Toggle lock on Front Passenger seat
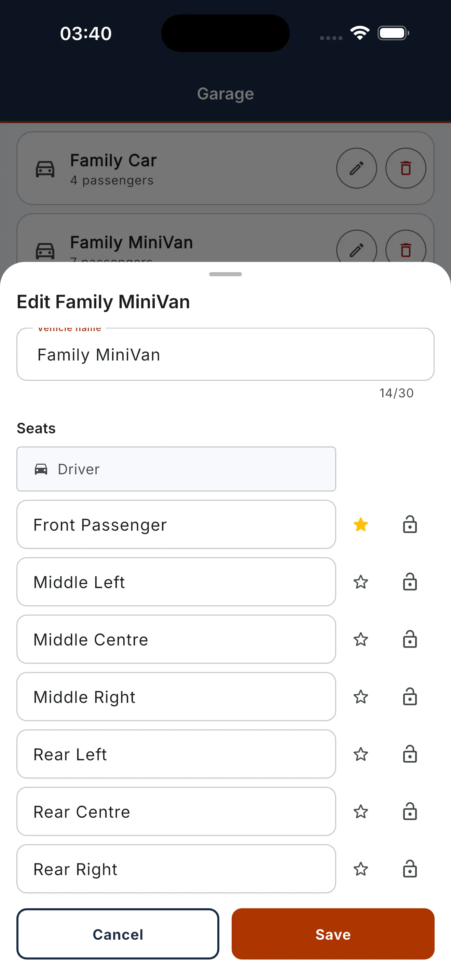This screenshot has width=451, height=980. point(410,525)
